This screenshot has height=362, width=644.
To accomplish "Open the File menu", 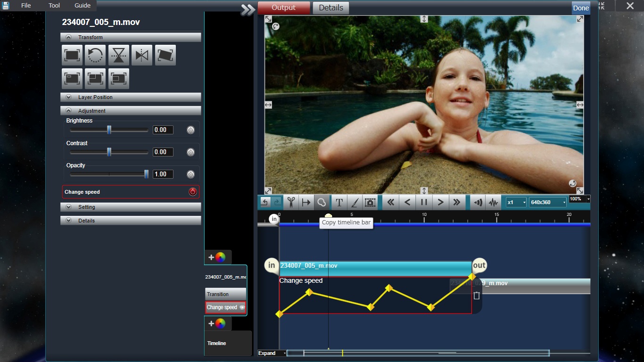I will tap(26, 6).
